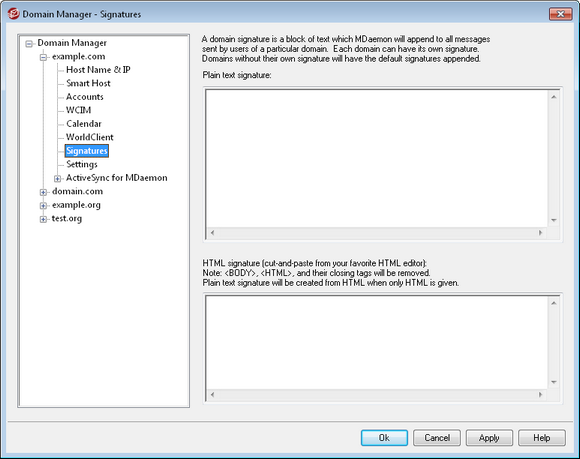Open the Accounts page
580x459 pixels.
pos(85,97)
